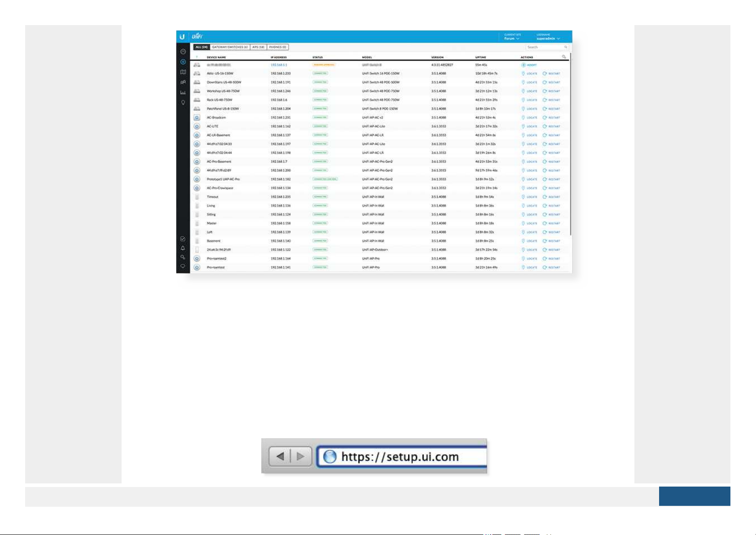Select the Living device name

click(211, 206)
